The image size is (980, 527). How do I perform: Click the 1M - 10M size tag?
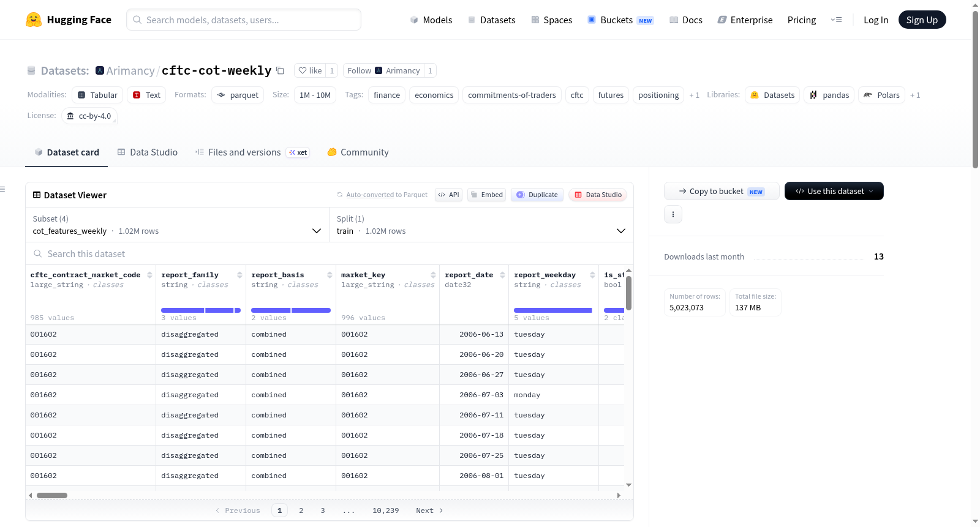pyautogui.click(x=315, y=95)
